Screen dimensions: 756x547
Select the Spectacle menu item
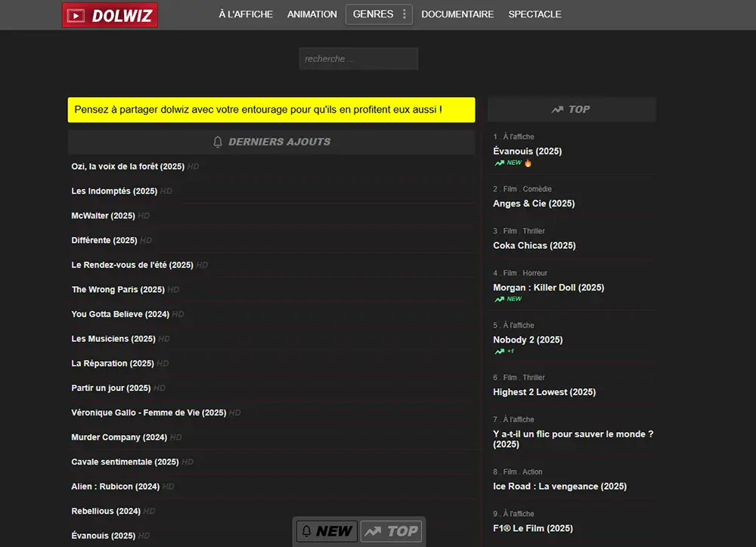[x=534, y=14]
